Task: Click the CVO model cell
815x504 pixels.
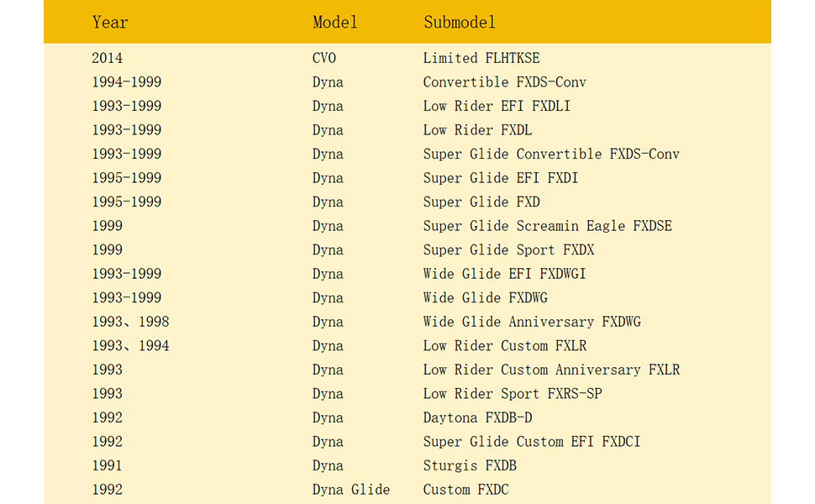Action: tap(323, 58)
